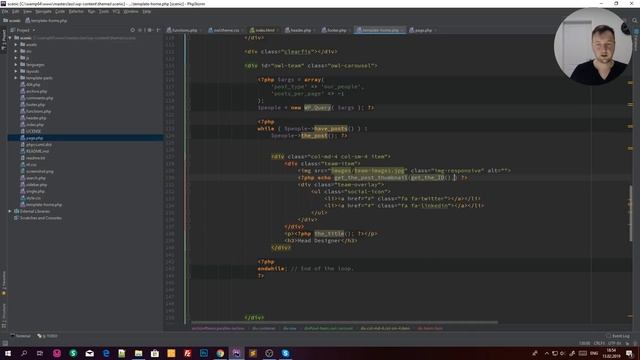The height and width of the screenshot is (360, 640).
Task: Expand the assets folder
Action: coord(16,44)
